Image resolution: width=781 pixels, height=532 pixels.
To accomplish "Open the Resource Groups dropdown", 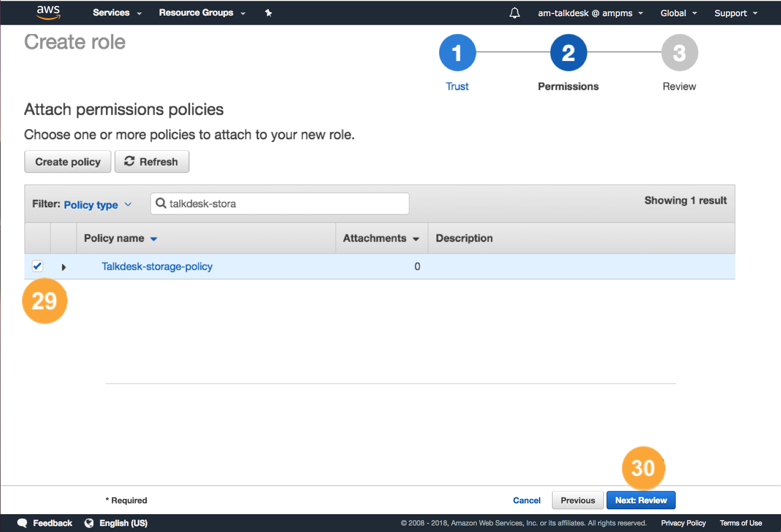I will 202,13.
